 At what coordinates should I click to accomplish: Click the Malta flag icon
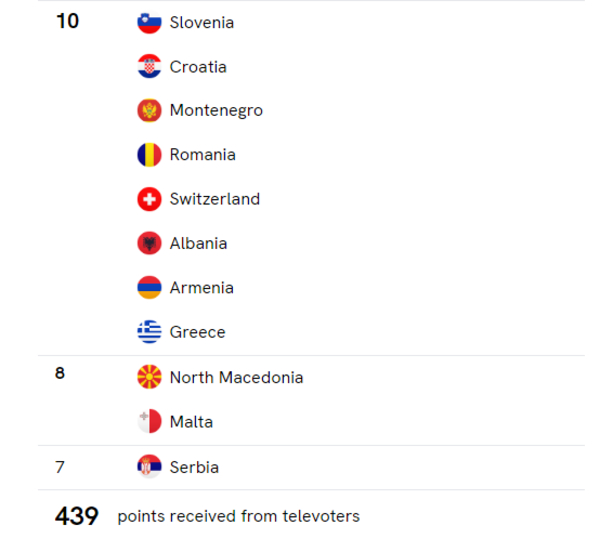point(149,422)
